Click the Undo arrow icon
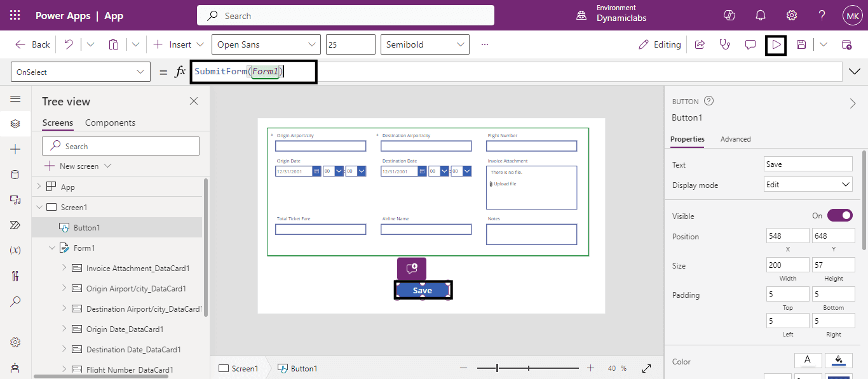This screenshot has width=868, height=379. click(69, 44)
